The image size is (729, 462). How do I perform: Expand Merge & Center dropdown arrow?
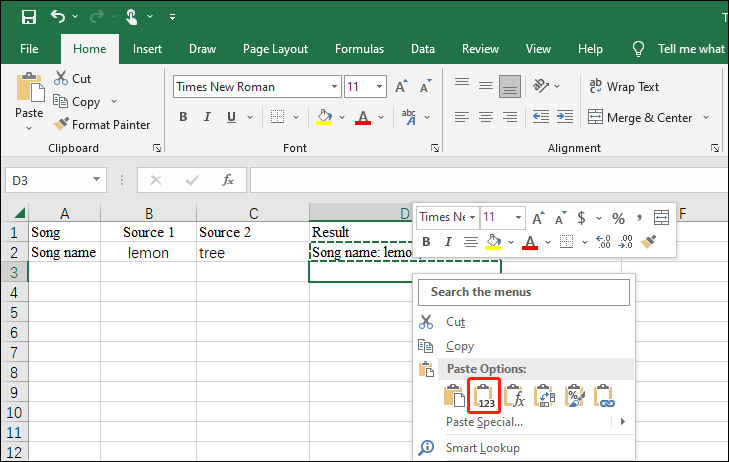706,118
